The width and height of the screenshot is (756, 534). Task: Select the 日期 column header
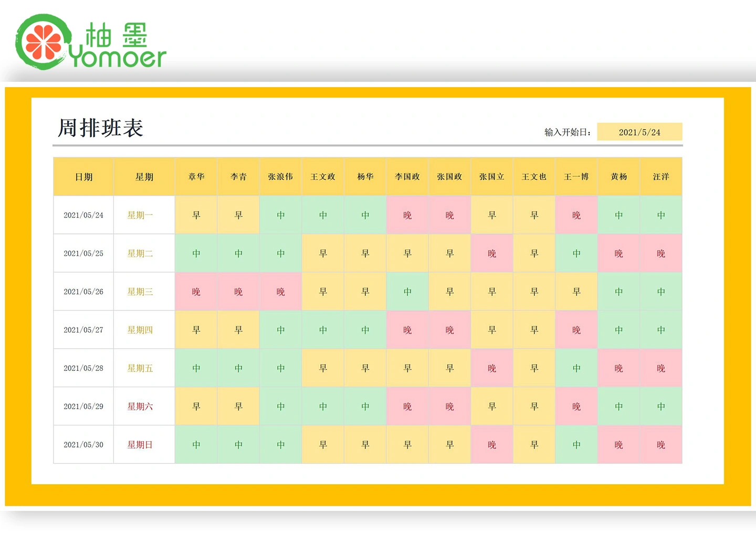[x=83, y=177]
